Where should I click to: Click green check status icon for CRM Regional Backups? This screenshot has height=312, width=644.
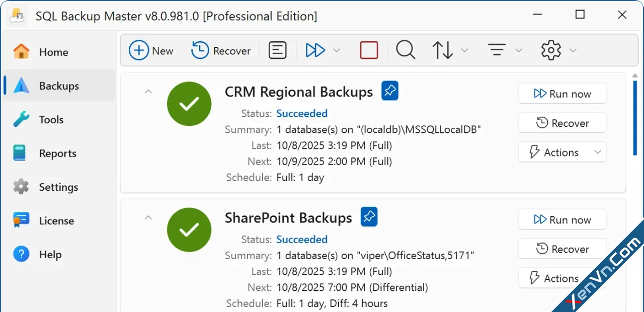click(x=189, y=104)
